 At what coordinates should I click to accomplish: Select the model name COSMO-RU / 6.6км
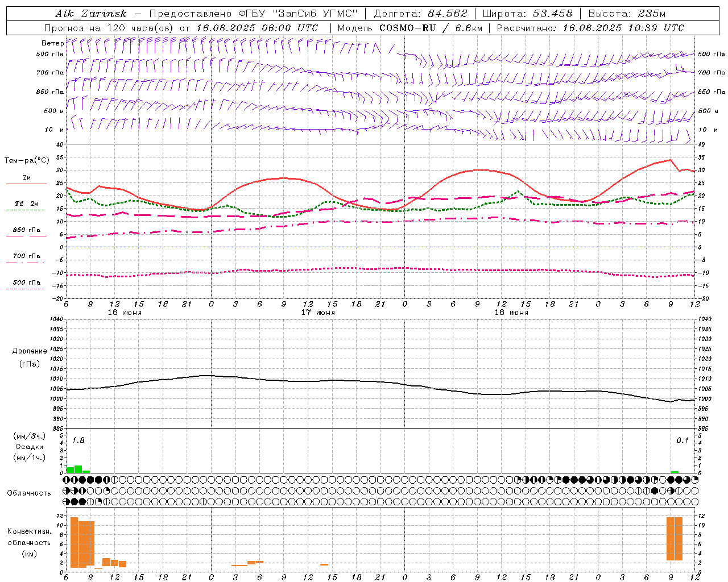431,28
